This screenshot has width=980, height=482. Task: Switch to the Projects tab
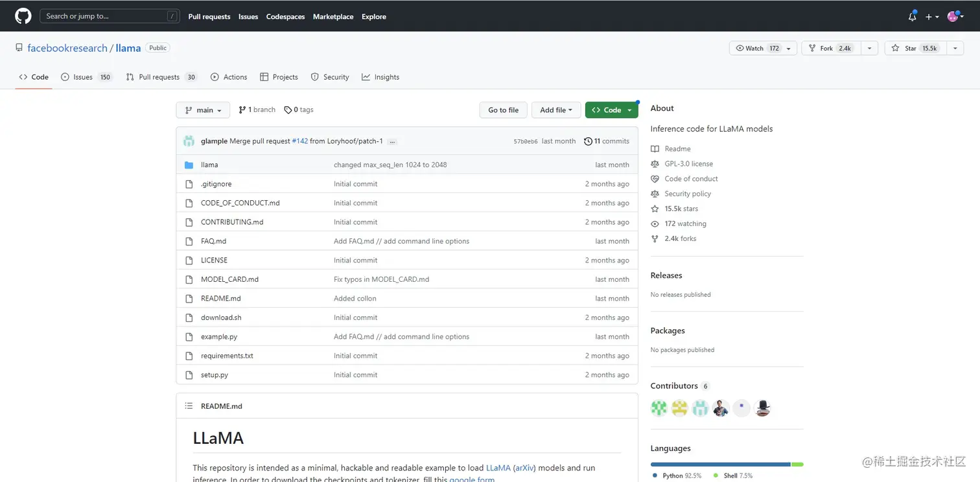coord(279,77)
